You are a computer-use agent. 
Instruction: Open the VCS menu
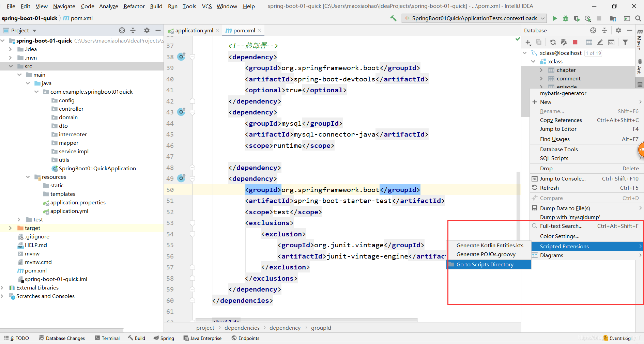(x=206, y=6)
